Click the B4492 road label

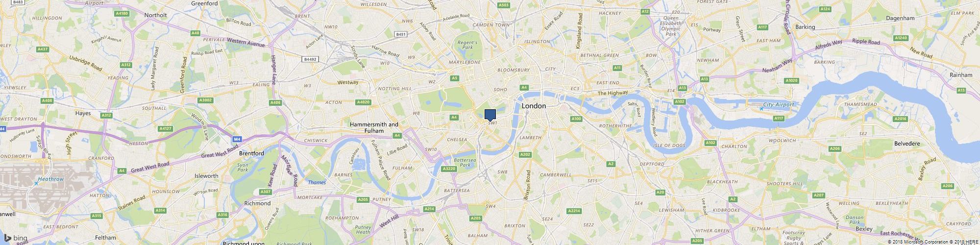pyautogui.click(x=310, y=59)
